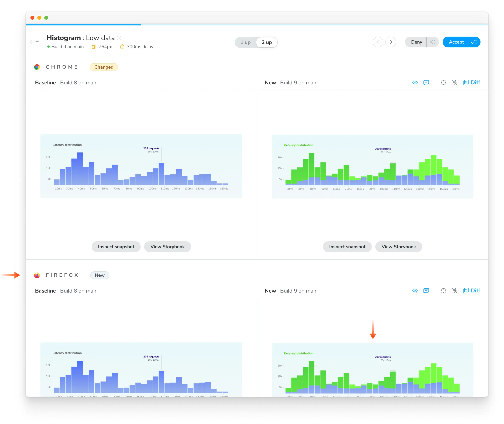Switch to 2 up view mode
The width and height of the screenshot is (504, 424).
coord(267,42)
